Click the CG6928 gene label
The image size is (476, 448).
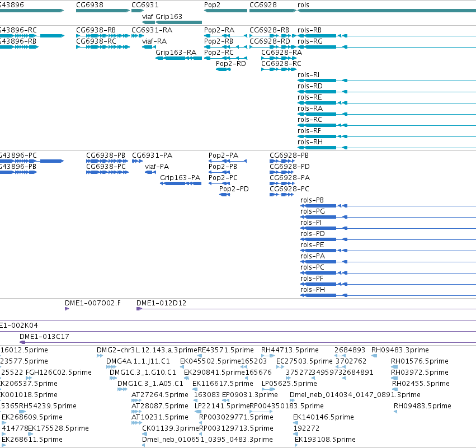(263, 5)
